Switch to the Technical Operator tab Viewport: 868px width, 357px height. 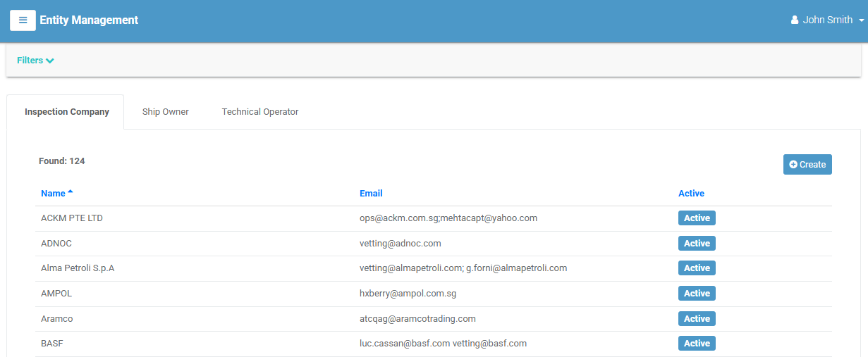pyautogui.click(x=260, y=112)
